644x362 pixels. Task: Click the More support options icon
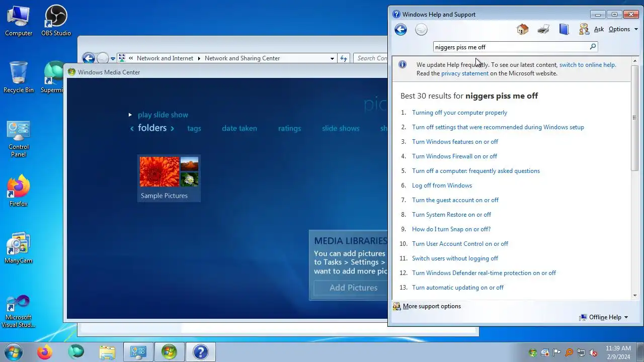[396, 306]
